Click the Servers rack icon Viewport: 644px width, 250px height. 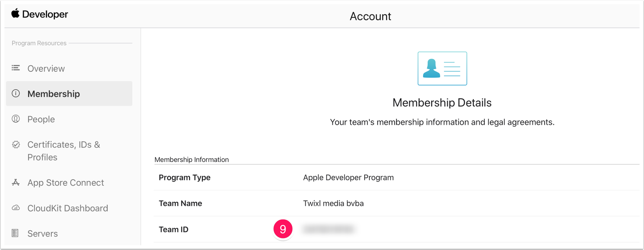tap(15, 233)
